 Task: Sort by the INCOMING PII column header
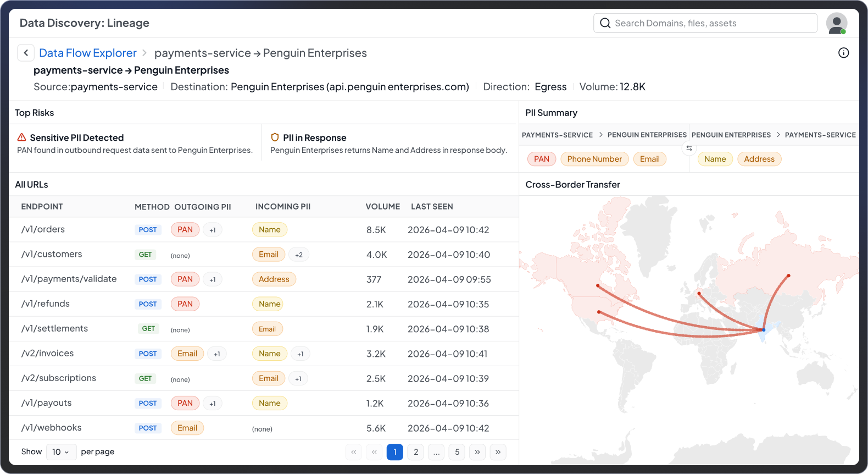[x=283, y=207]
